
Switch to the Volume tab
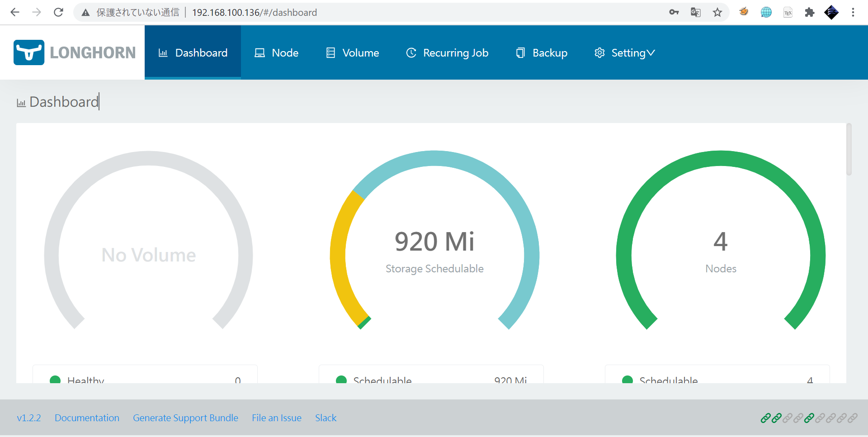pos(353,53)
